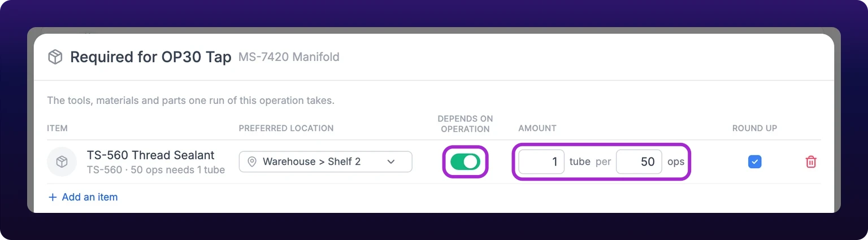
Task: Click the "50 ops needs 1 tube" description
Action: click(x=178, y=169)
